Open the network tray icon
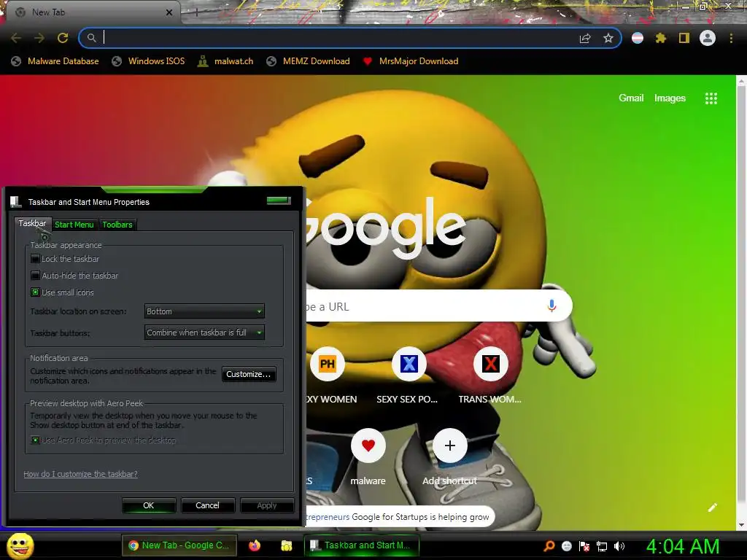The width and height of the screenshot is (747, 560). click(602, 546)
